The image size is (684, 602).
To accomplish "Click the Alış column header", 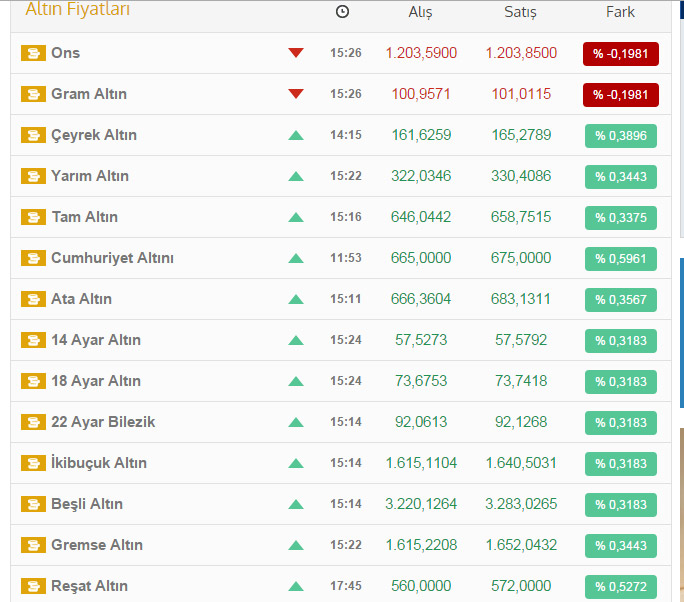I will pyautogui.click(x=421, y=12).
